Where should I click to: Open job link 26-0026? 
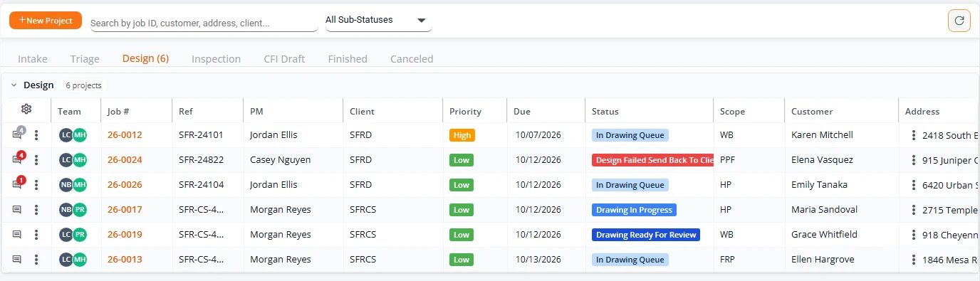(x=125, y=185)
